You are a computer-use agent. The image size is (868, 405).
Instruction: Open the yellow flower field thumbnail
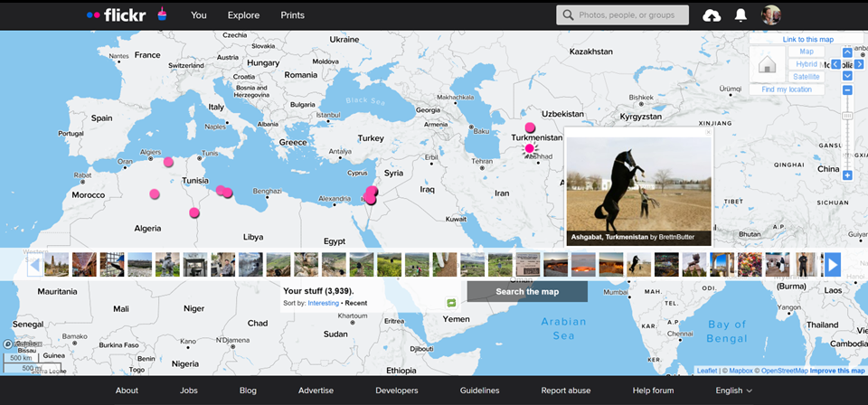click(389, 265)
